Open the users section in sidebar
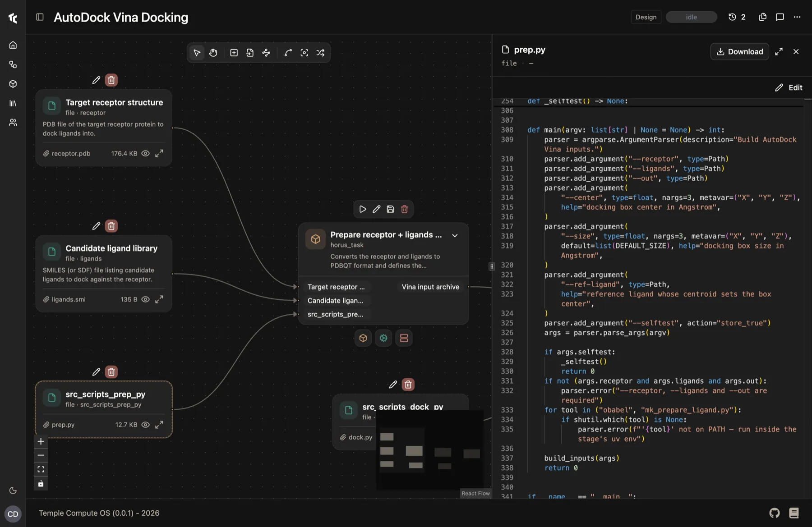The width and height of the screenshot is (812, 527). coord(13,123)
